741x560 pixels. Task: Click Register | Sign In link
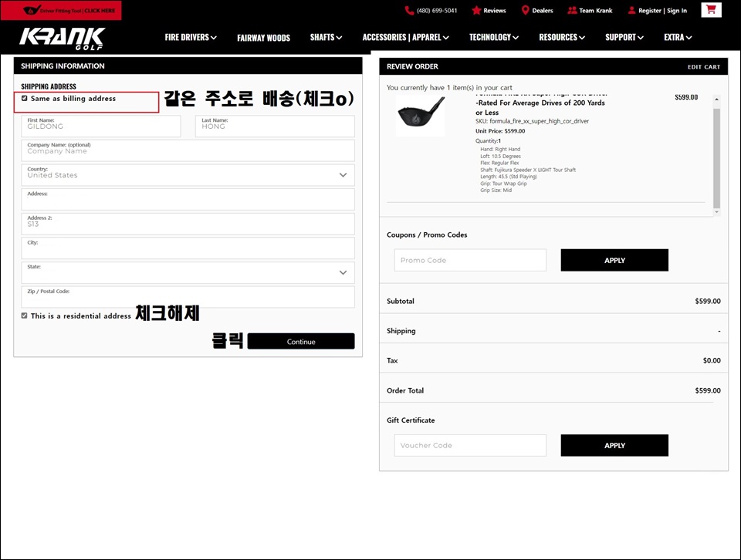[662, 10]
